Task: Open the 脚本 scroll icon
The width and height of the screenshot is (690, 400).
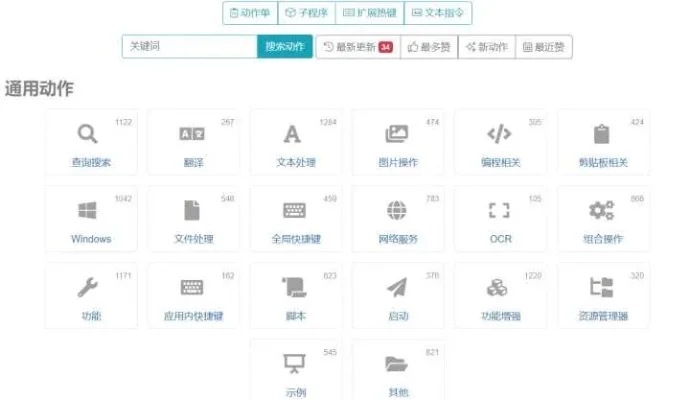Action: [x=294, y=287]
